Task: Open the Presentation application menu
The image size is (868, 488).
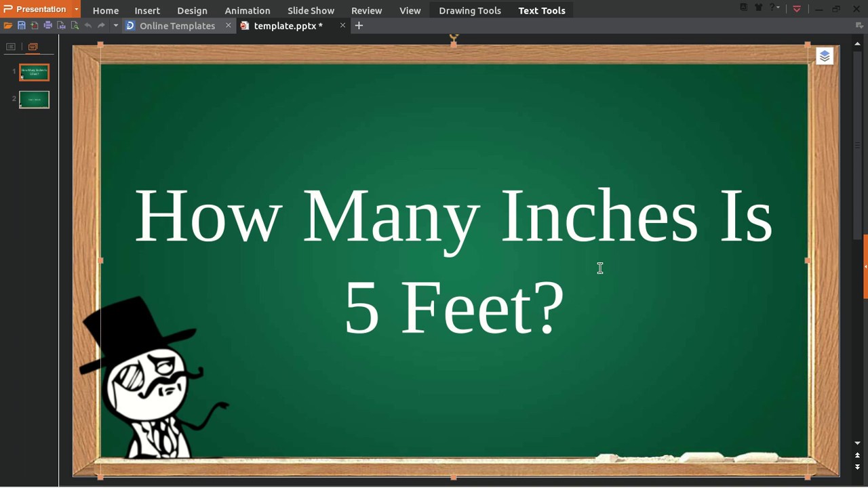Action: coord(35,9)
